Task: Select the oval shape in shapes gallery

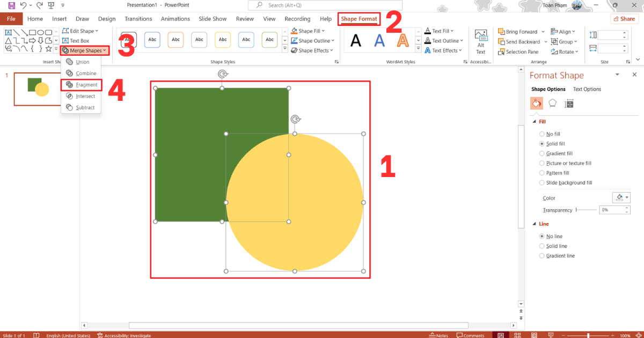Action: 41,32
